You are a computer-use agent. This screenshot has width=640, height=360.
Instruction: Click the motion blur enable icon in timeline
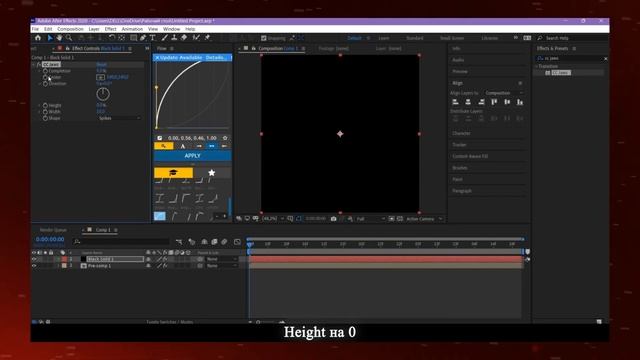(224, 242)
